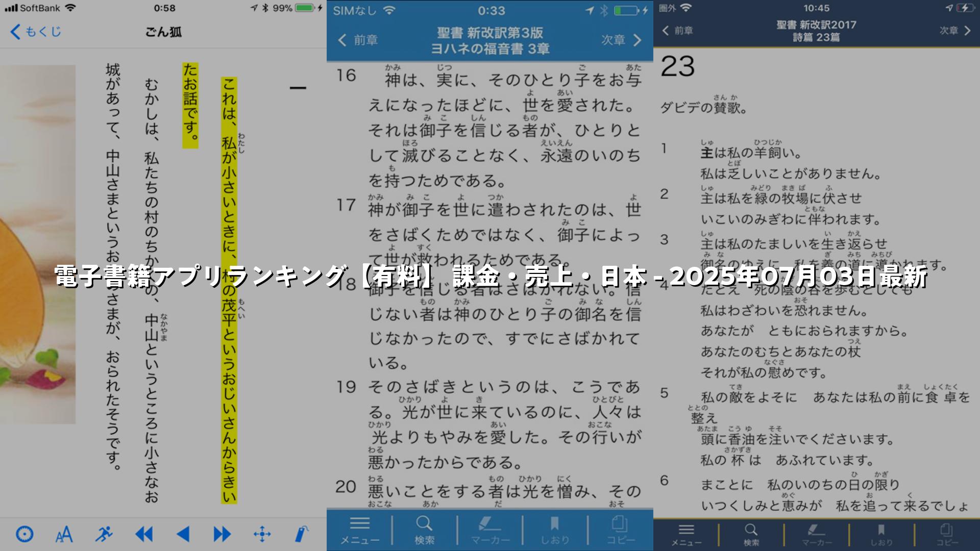This screenshot has width=980, height=551.
Task: Open the AA font size icon
Action: click(x=64, y=535)
